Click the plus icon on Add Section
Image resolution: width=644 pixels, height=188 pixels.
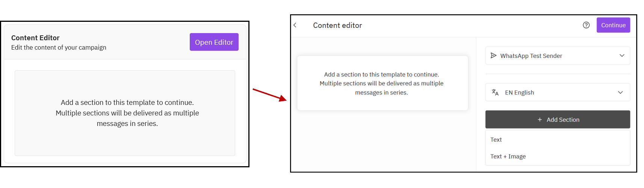click(540, 120)
